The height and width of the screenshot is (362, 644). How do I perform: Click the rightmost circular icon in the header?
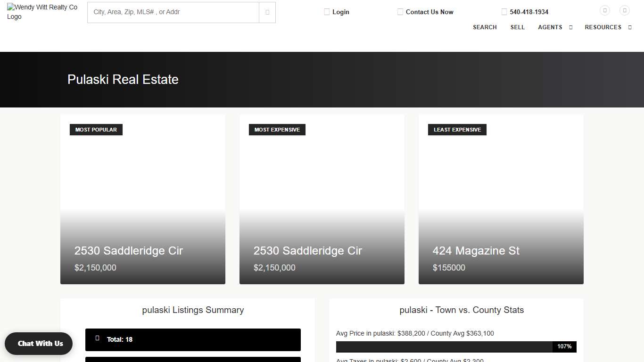pyautogui.click(x=625, y=10)
